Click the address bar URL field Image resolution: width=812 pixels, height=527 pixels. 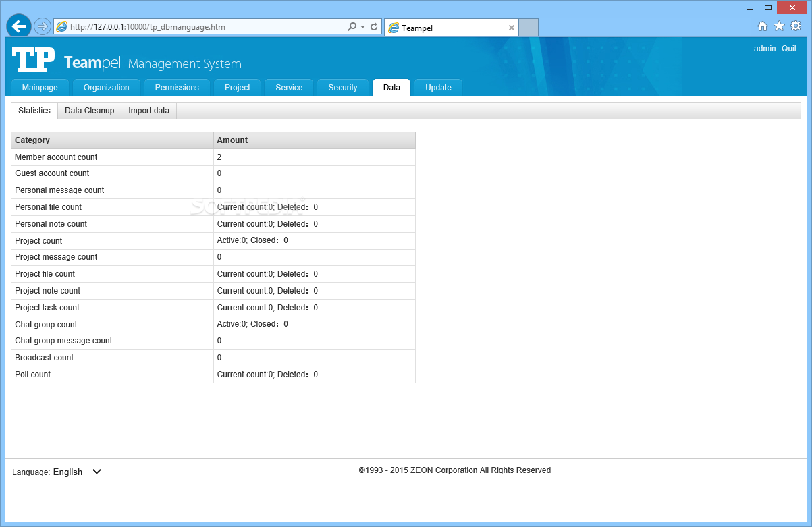tap(199, 27)
